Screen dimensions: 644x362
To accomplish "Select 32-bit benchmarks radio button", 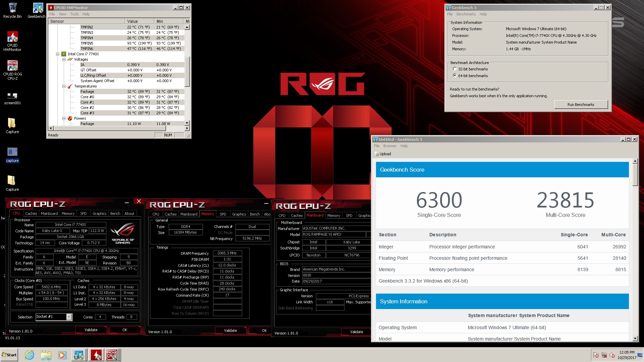I will (x=455, y=69).
